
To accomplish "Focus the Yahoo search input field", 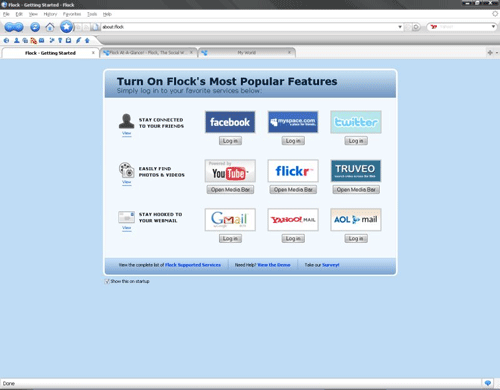I will [463, 27].
